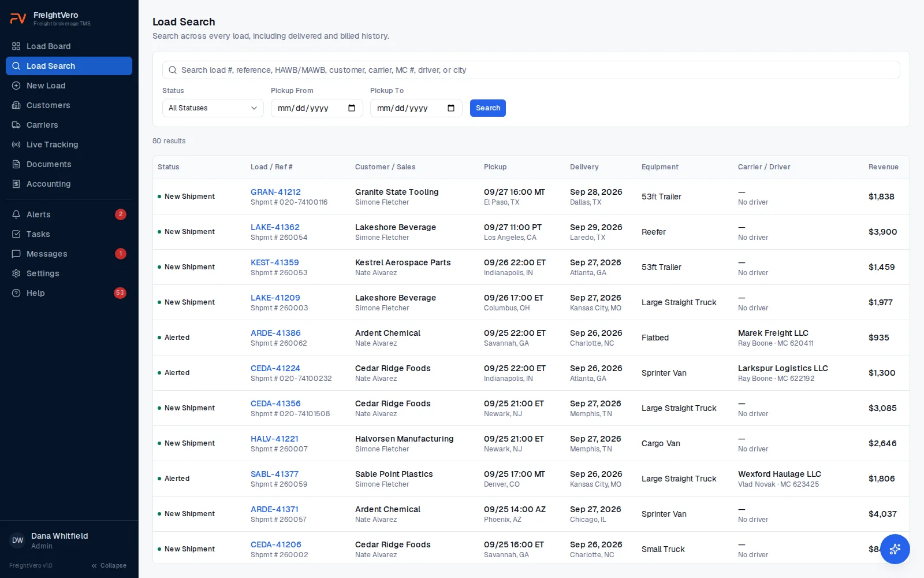This screenshot has width=924, height=578.
Task: Click the FreightVero logo icon
Action: pos(18,18)
